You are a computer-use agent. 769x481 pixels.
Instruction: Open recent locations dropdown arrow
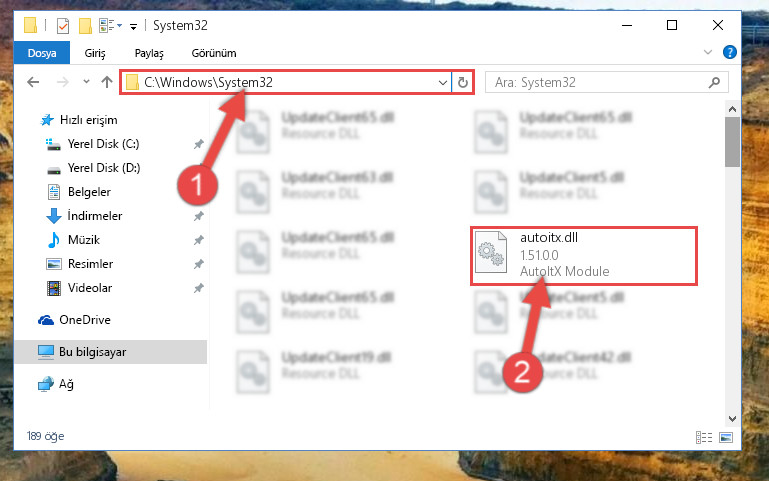86,82
